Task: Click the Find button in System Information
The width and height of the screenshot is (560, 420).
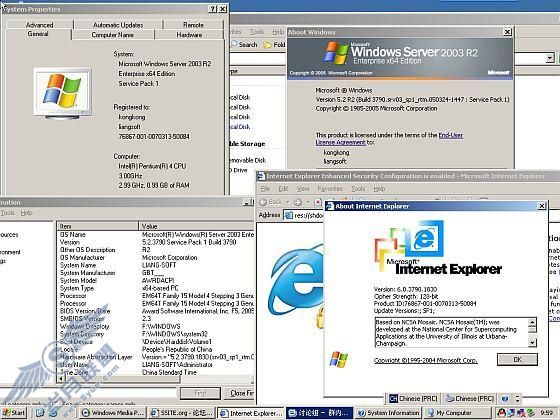Action: click(200, 393)
